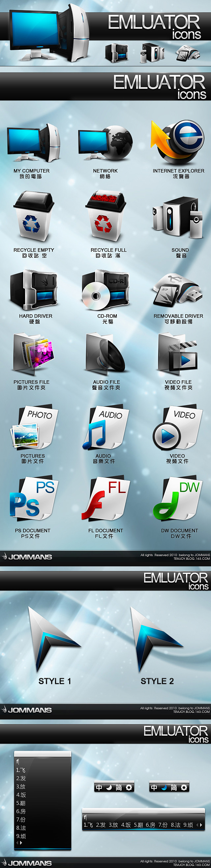Toggle 中 on the blue-moon IME bar
Image resolution: width=211 pixels, height=868 pixels.
154,787
